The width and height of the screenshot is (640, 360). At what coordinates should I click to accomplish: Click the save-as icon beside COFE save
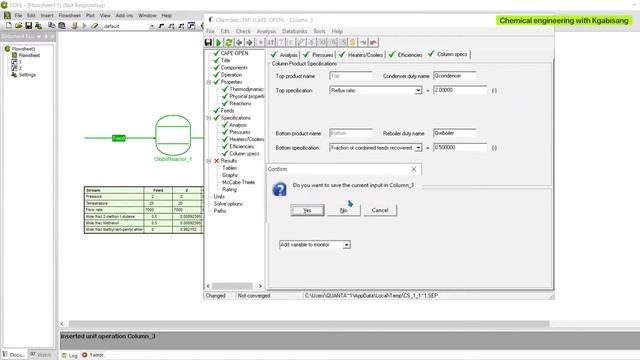[38, 26]
